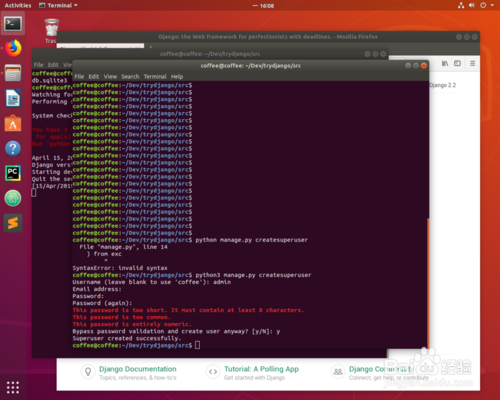Open the Files manager dock icon

click(13, 73)
